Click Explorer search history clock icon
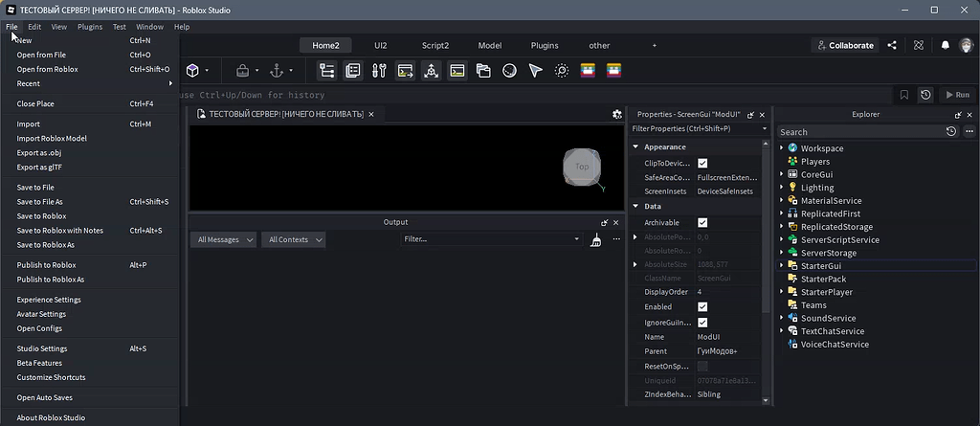 [950, 131]
